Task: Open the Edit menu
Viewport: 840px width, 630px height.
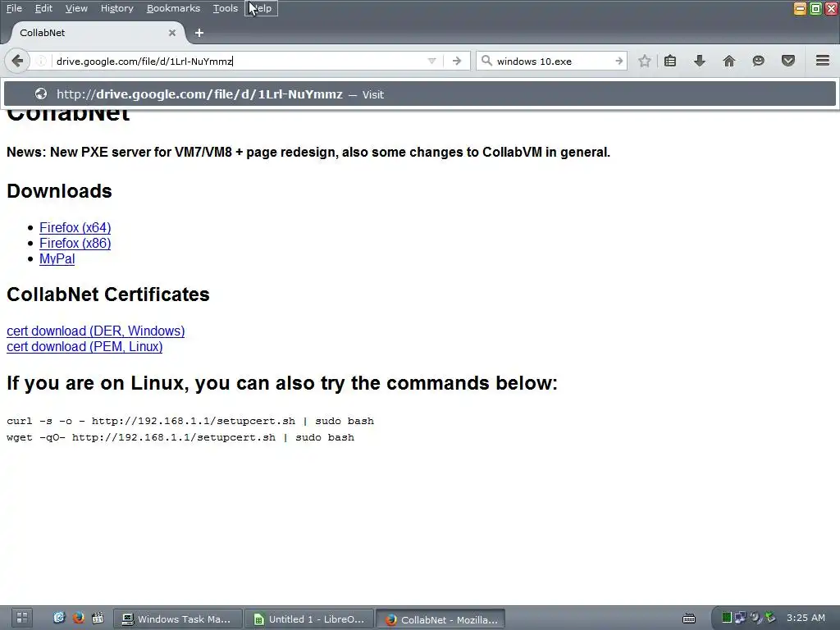Action: (43, 8)
